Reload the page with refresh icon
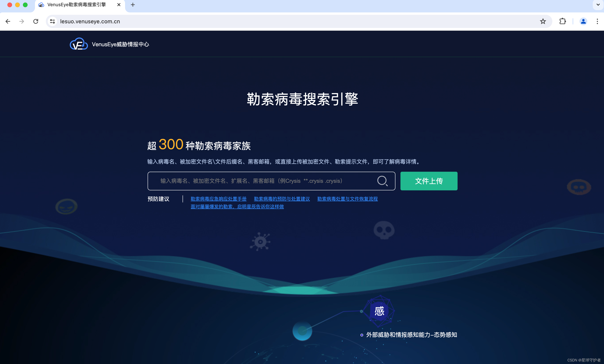This screenshot has width=604, height=364. coord(36,21)
